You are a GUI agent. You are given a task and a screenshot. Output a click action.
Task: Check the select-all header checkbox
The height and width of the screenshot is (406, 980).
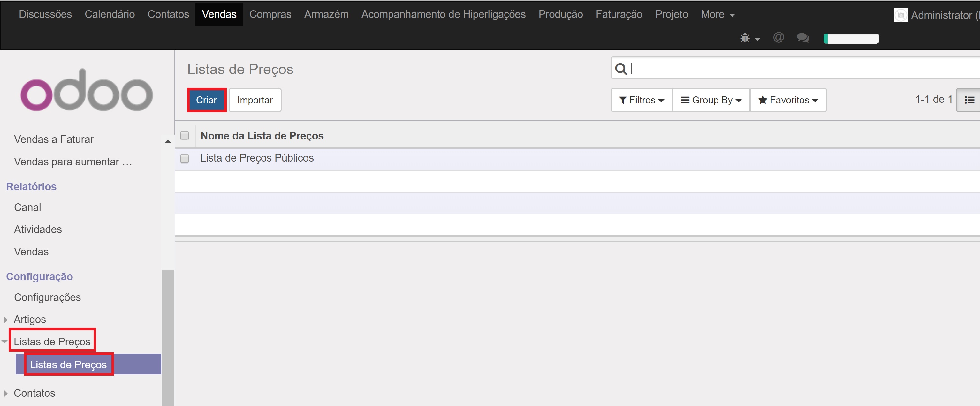[185, 136]
